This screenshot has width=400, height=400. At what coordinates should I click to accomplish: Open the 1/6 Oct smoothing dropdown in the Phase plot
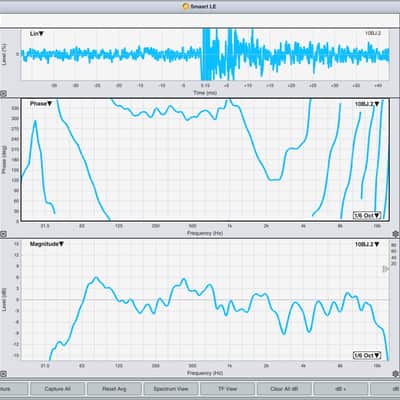(x=367, y=215)
